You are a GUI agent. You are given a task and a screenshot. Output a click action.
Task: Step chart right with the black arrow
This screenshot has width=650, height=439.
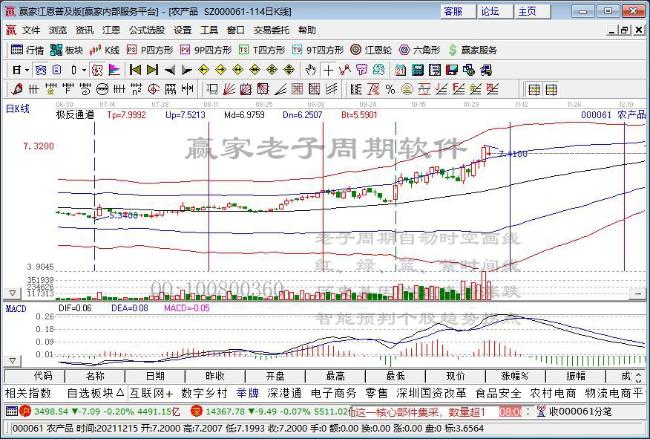pos(186,70)
